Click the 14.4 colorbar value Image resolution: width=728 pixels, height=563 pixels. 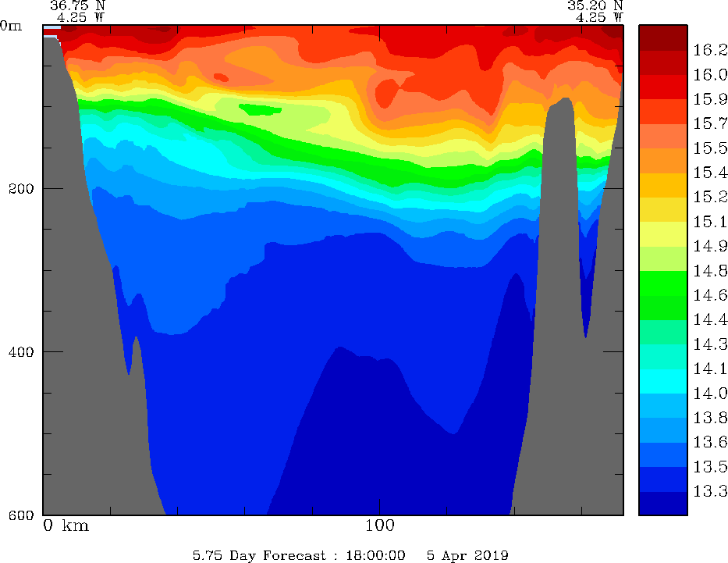tap(710, 319)
